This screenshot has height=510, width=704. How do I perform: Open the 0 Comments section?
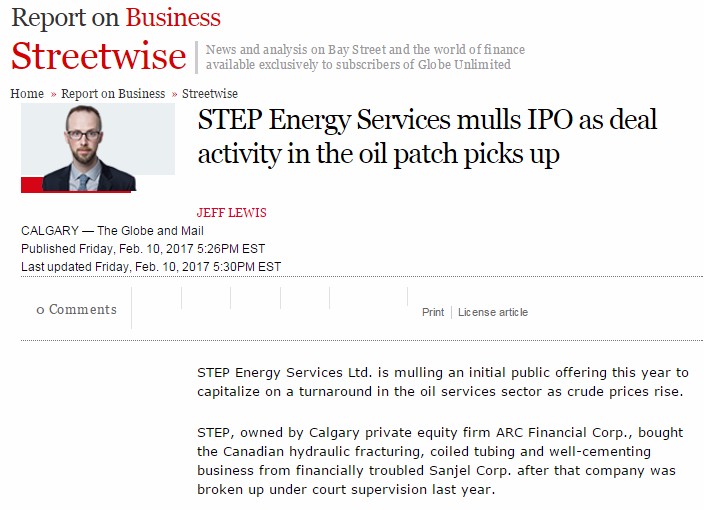[76, 310]
